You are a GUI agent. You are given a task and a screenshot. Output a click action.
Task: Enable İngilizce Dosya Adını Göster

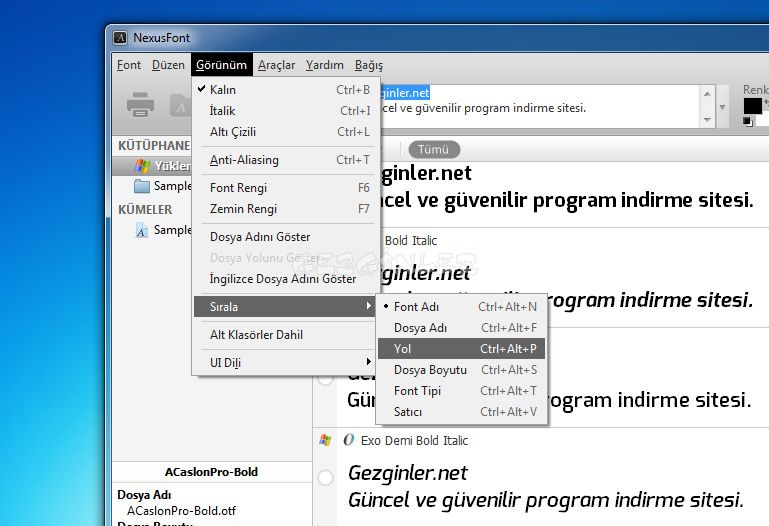(286, 279)
